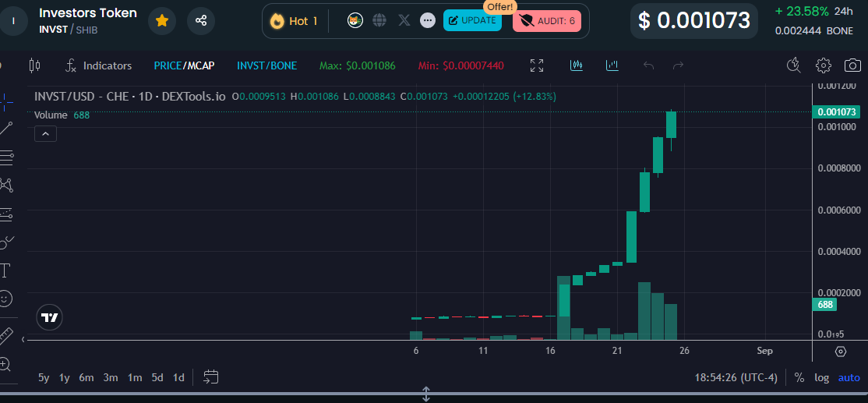Select the Text annotation tool
Viewport: 868px width, 403px height.
pyautogui.click(x=5, y=270)
